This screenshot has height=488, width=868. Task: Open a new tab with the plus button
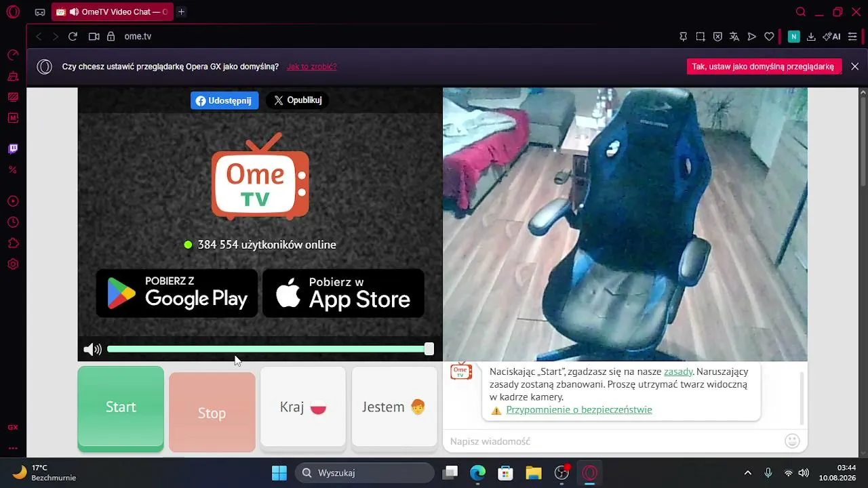[181, 12]
